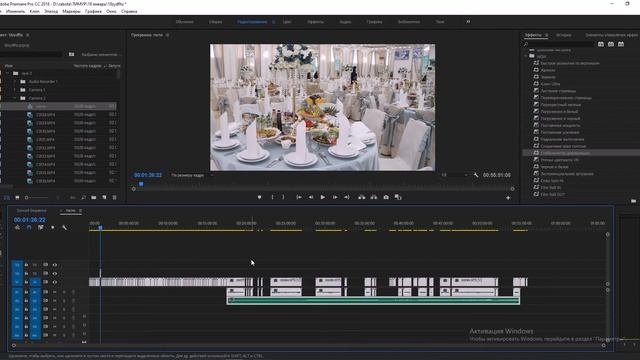Sort Project panel by Имя column header
This screenshot has width=640, height=360.
(9, 66)
